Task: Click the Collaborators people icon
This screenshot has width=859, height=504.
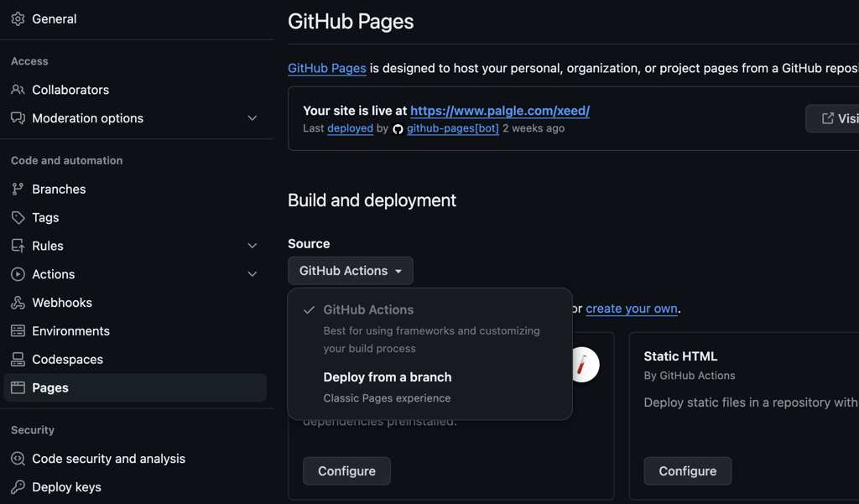Action: point(18,89)
